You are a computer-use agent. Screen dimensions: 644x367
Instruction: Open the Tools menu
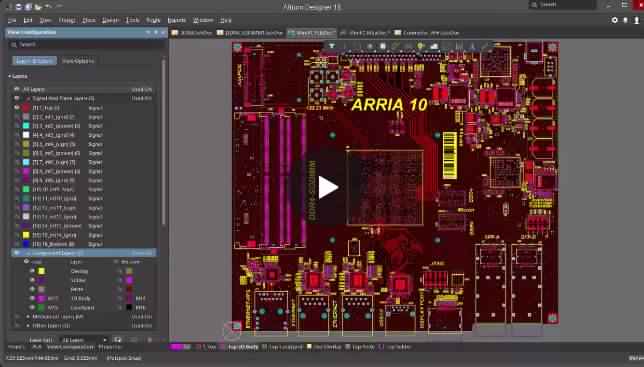[133, 20]
